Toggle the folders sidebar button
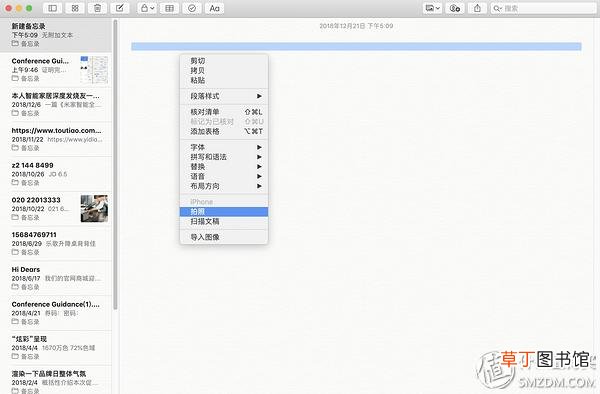Image resolution: width=600 pixels, height=394 pixels. pos(52,8)
